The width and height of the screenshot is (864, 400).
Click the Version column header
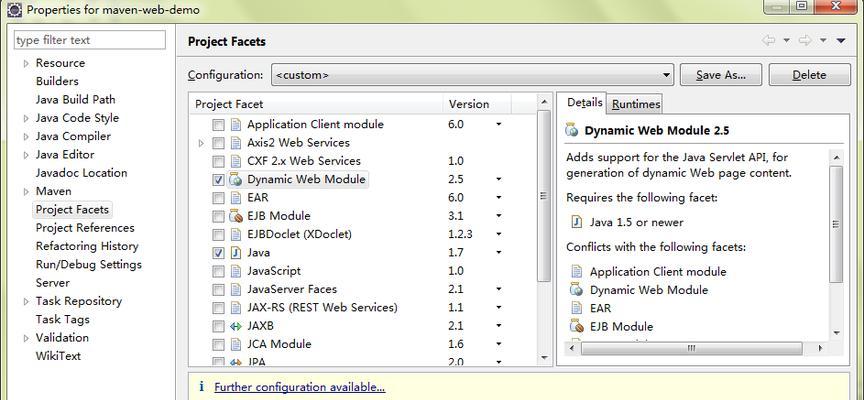[477, 104]
